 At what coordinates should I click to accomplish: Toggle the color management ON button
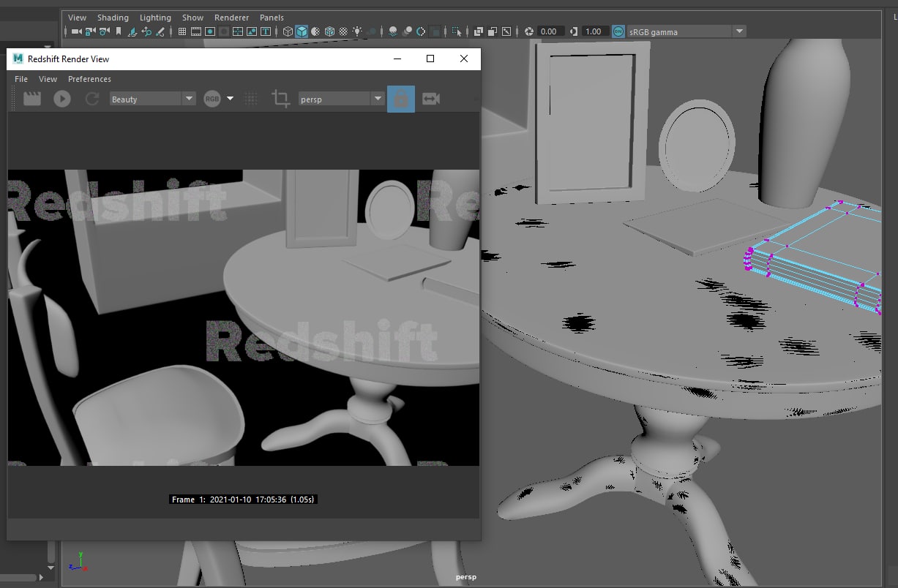click(618, 31)
